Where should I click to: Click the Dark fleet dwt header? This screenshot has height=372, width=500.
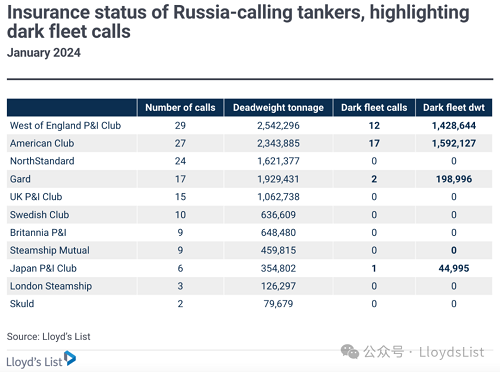pos(454,108)
